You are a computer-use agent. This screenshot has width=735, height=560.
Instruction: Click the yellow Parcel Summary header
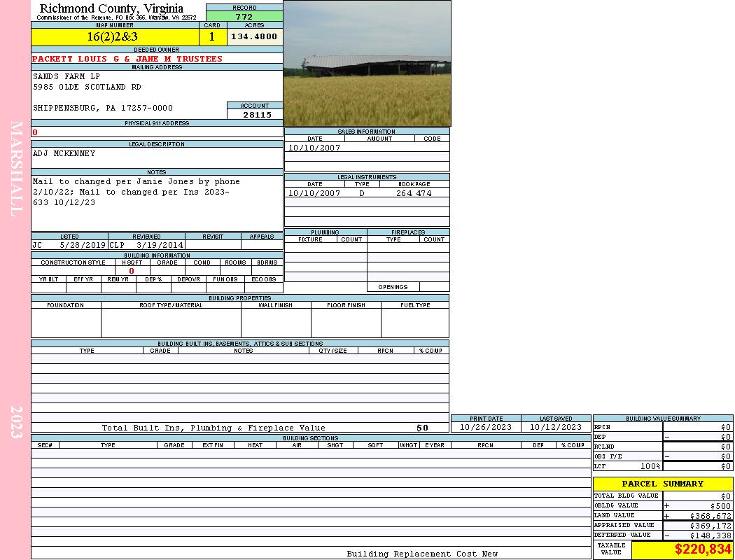[662, 484]
